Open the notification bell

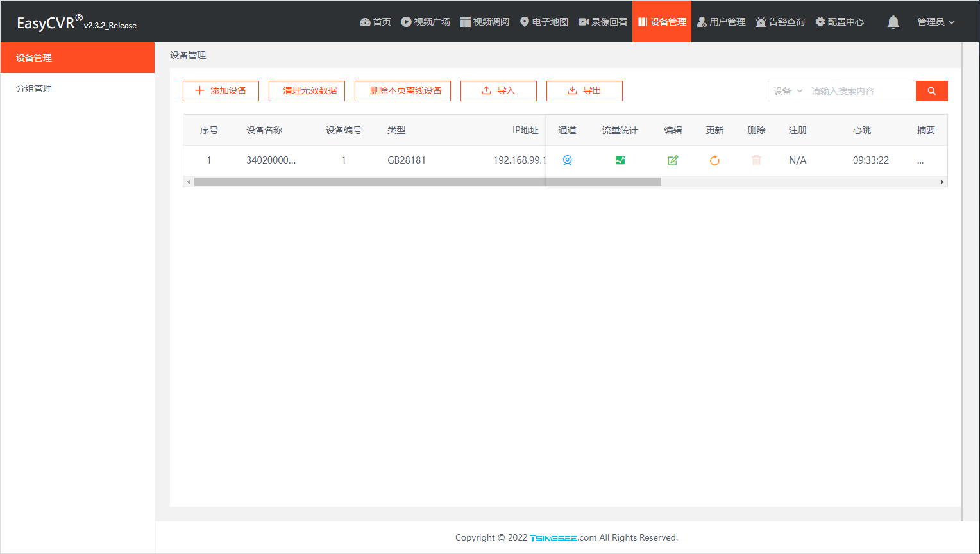click(893, 22)
